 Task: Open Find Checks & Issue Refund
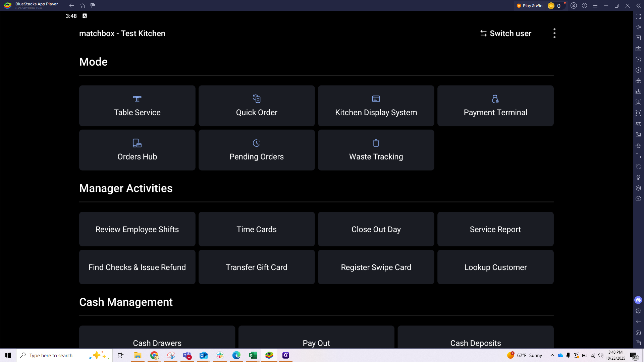point(137,267)
